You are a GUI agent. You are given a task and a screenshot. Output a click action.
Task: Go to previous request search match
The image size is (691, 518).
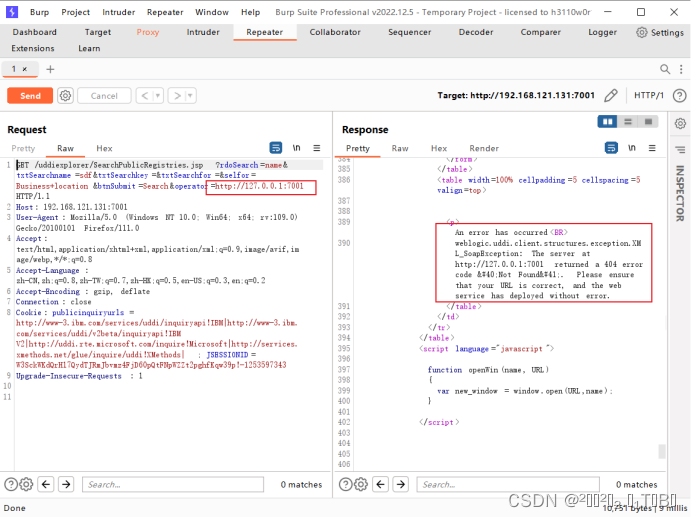pos(46,484)
